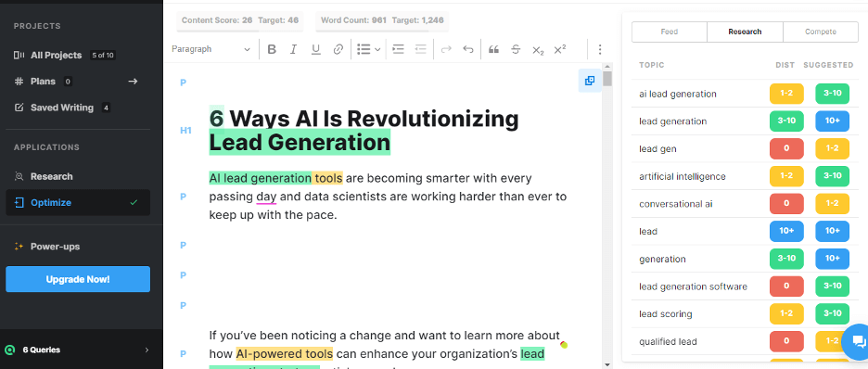Expand the 6 Queries chevron
This screenshot has width=868, height=369.
[x=147, y=350]
